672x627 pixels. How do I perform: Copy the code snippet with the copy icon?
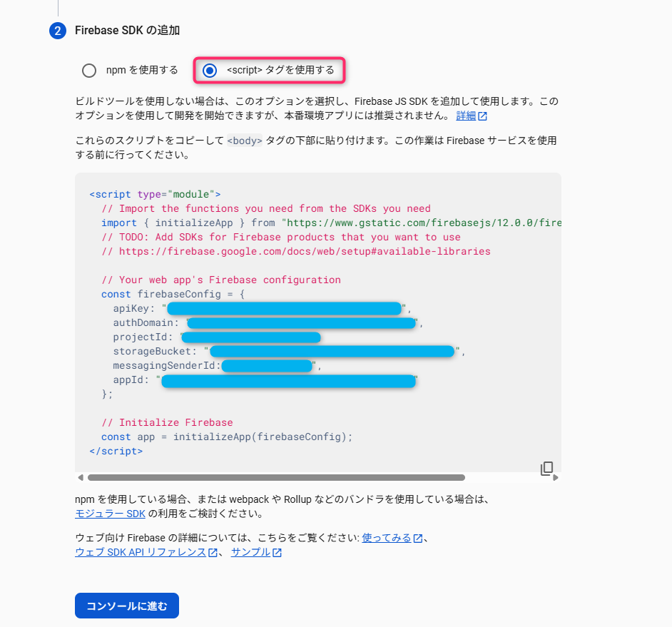[546, 469]
